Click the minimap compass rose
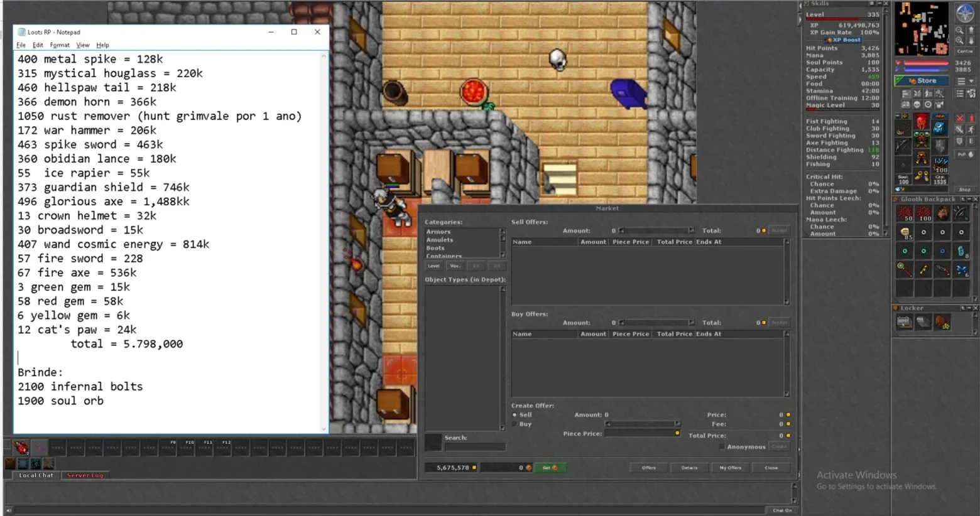This screenshot has width=980, height=516. tap(964, 13)
